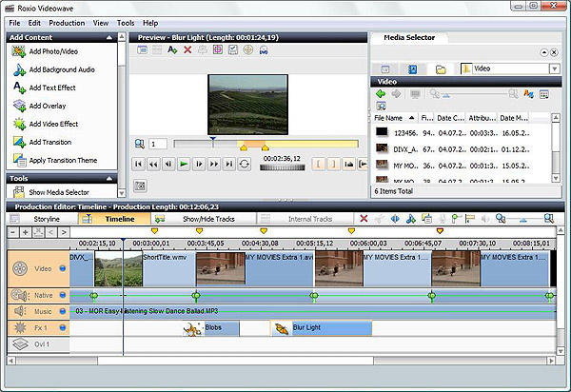Click Apply Transition Theme

tap(63, 160)
